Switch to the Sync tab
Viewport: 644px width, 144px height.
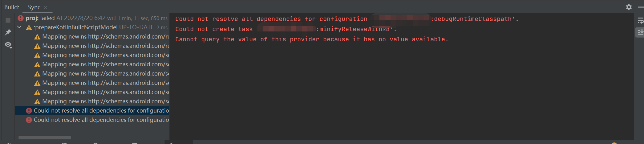click(x=34, y=7)
